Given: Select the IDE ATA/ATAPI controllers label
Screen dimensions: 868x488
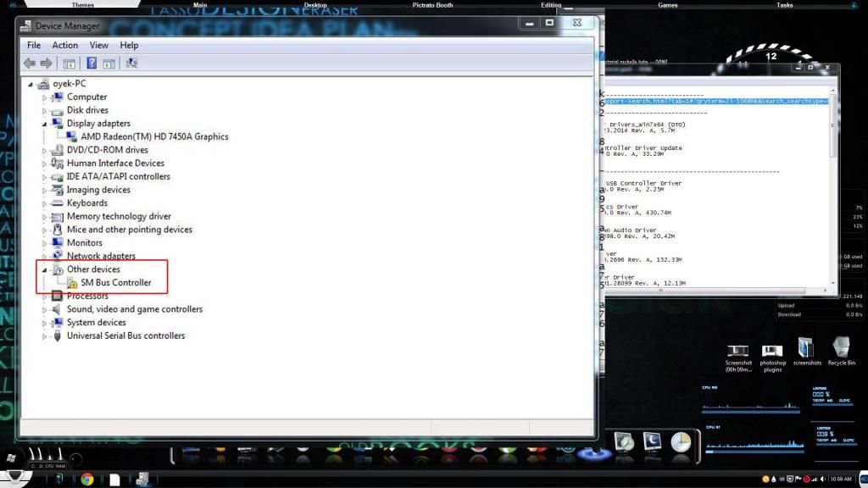Looking at the screenshot, I should pos(119,176).
